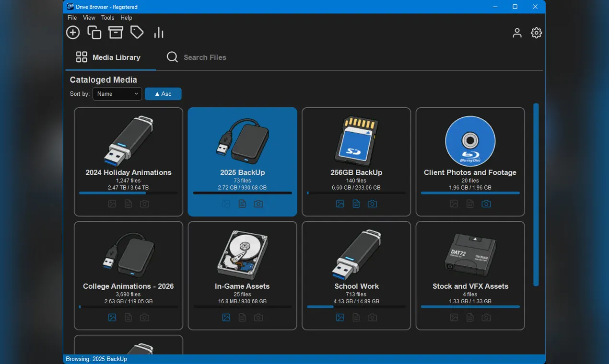Click the image icon on School Work card
Viewport: 609px width, 364px height.
coord(340,318)
